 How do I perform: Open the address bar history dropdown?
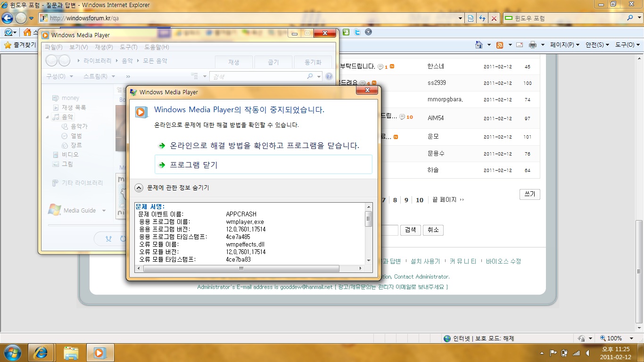461,18
